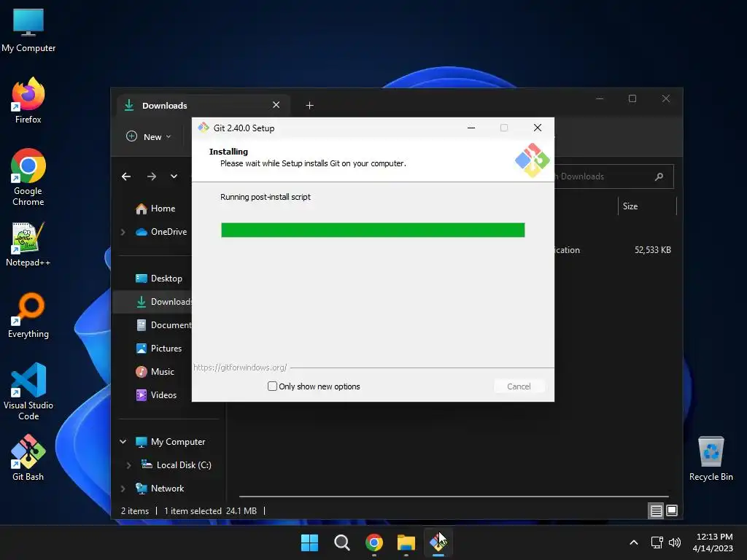Launch Visual Studio Code desktop shortcut
The width and height of the screenshot is (747, 560).
28,392
